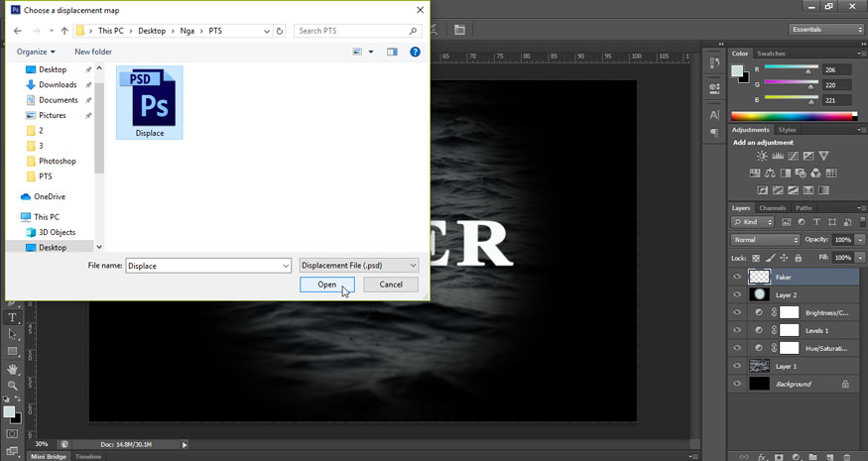Image resolution: width=868 pixels, height=461 pixels.
Task: Toggle lock all padlock icon
Action: (798, 258)
